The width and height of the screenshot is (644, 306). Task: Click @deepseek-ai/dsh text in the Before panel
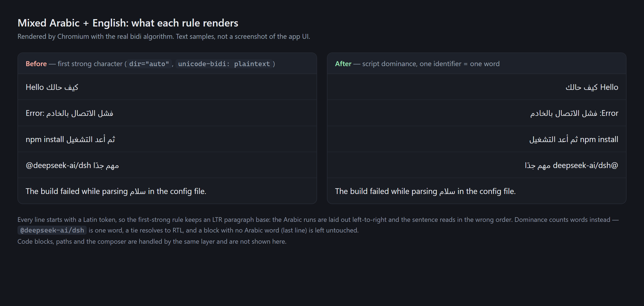[x=58, y=165]
